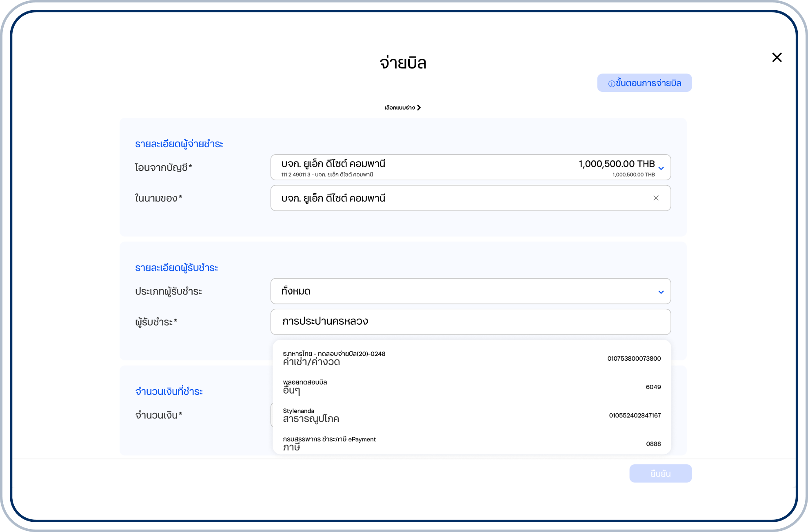Click biller code 010552402847167
The width and height of the screenshot is (808, 532).
coord(635,415)
